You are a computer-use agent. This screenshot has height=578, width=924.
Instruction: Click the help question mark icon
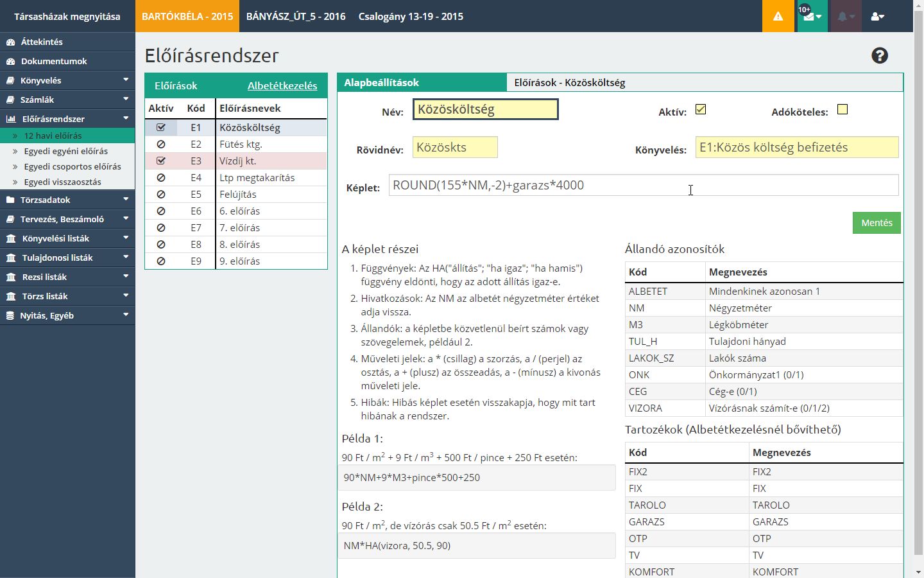tap(880, 56)
